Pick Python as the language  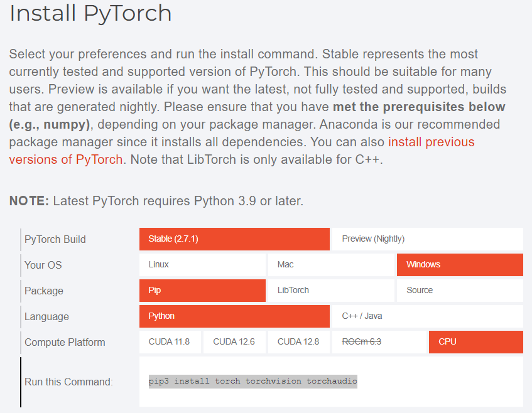(234, 316)
